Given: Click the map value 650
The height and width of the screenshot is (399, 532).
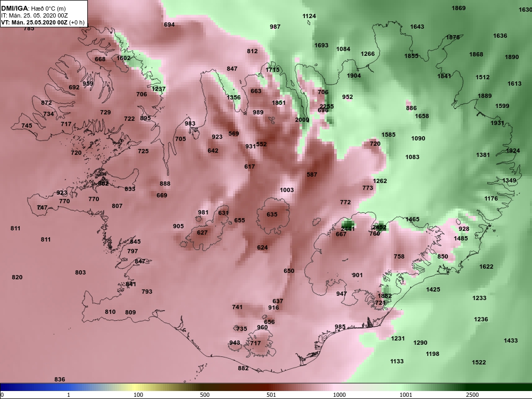Looking at the screenshot, I should coord(289,271).
